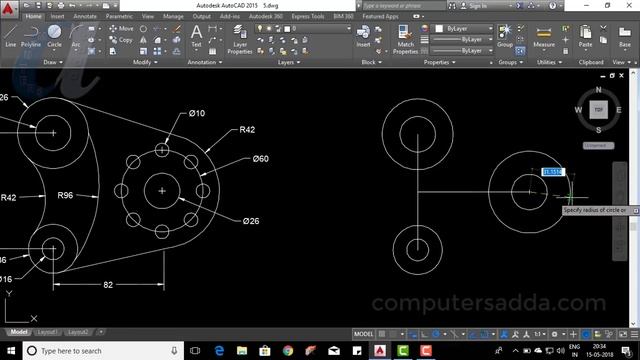The image size is (640, 360).
Task: Open the Parametric ribbon tab
Action: 119,16
